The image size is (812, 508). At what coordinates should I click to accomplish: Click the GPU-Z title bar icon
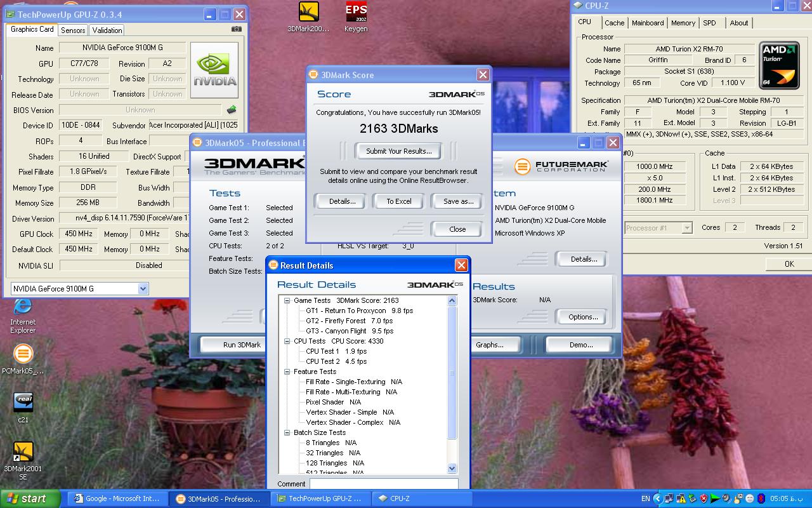(x=10, y=14)
